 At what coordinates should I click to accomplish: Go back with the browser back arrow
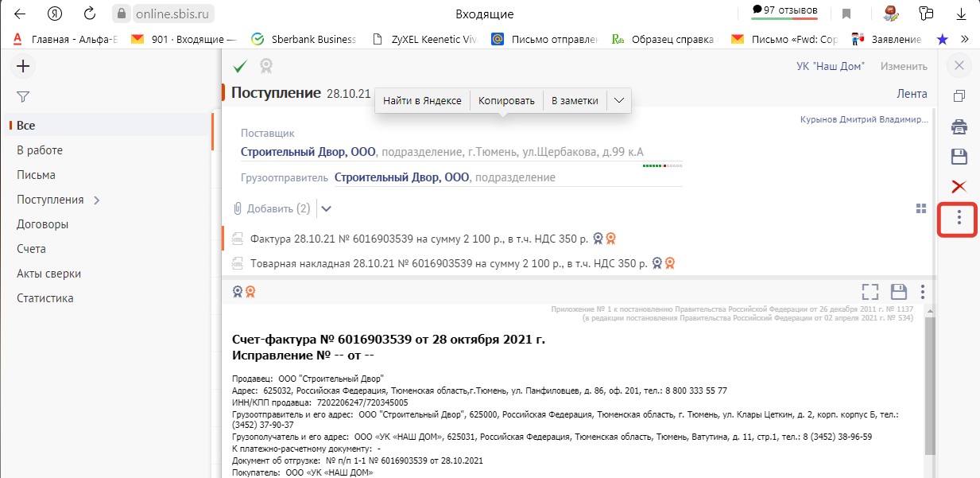(x=20, y=14)
